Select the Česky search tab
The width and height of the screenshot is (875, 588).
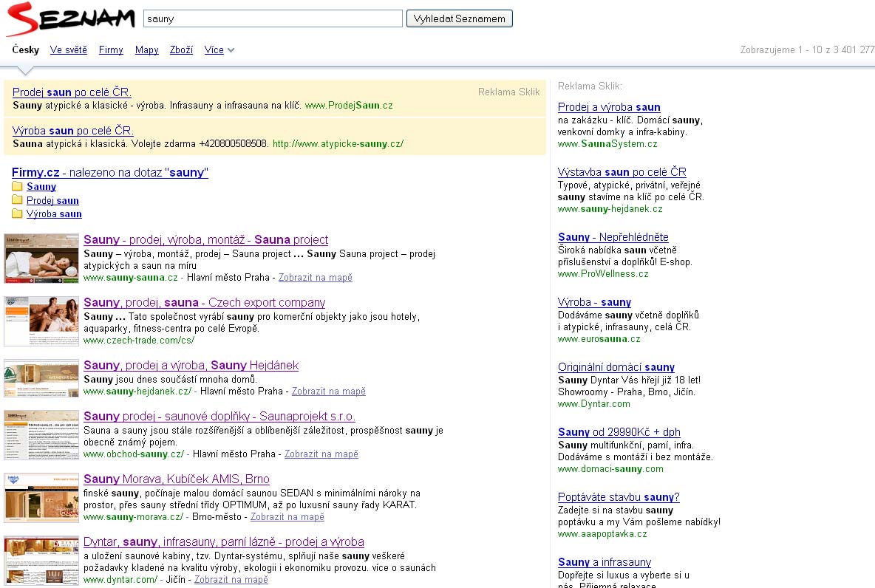[x=26, y=50]
